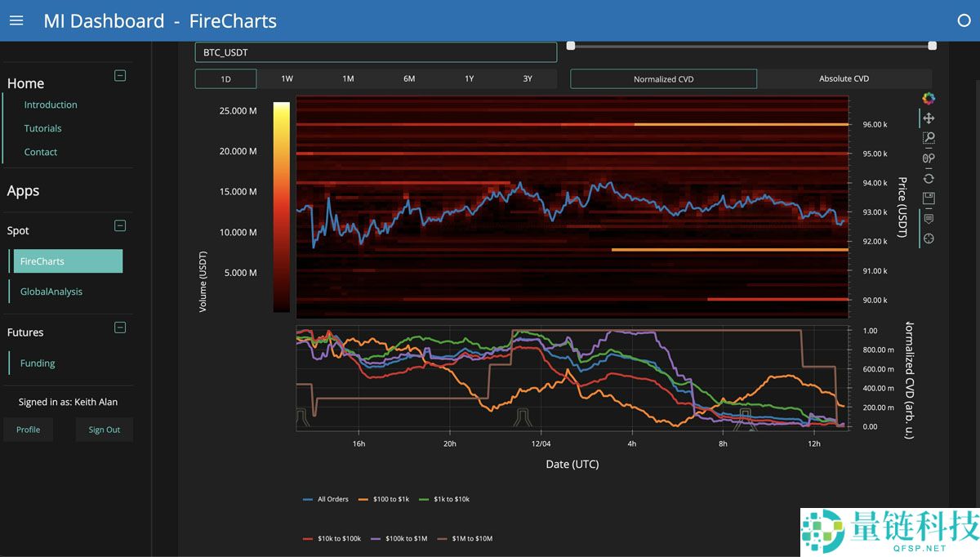
Task: Collapse the Home section
Action: (x=119, y=75)
